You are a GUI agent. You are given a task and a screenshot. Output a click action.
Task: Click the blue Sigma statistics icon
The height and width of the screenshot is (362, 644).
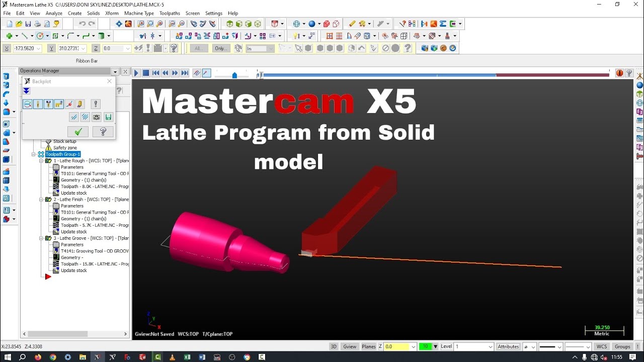point(443,24)
